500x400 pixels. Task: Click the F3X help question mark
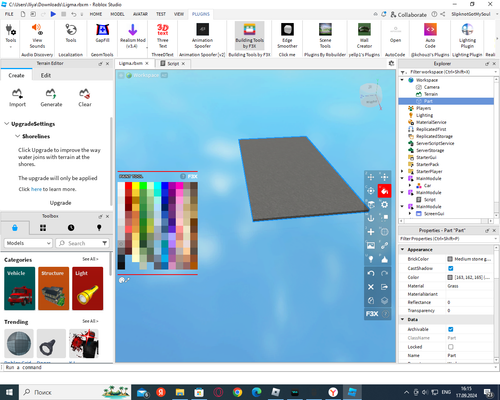385,314
